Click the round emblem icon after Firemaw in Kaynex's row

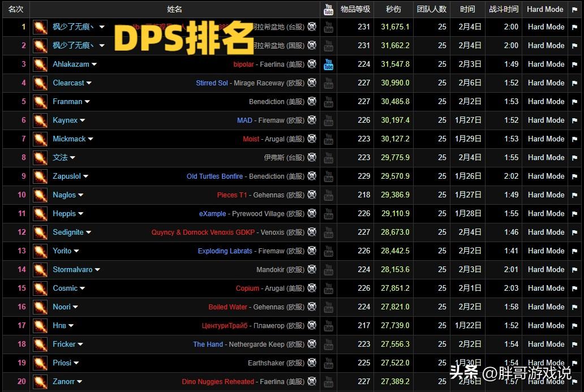click(x=312, y=120)
